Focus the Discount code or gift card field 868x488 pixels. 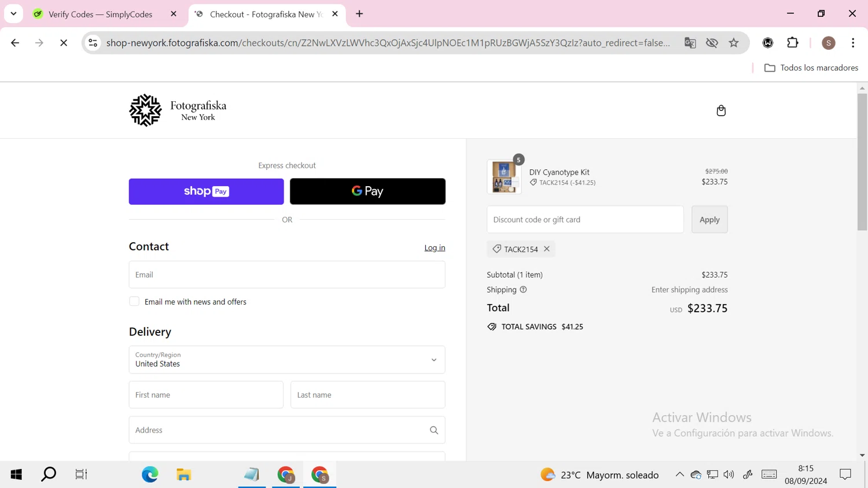[x=585, y=220]
